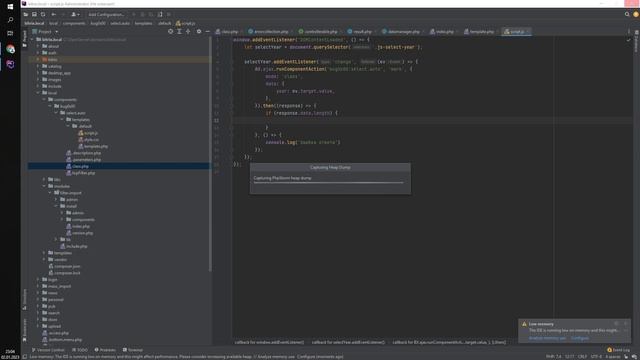This screenshot has width=640, height=360.
Task: Click the tool windows quick access icon bottom-left
Action: pyautogui.click(x=24, y=356)
